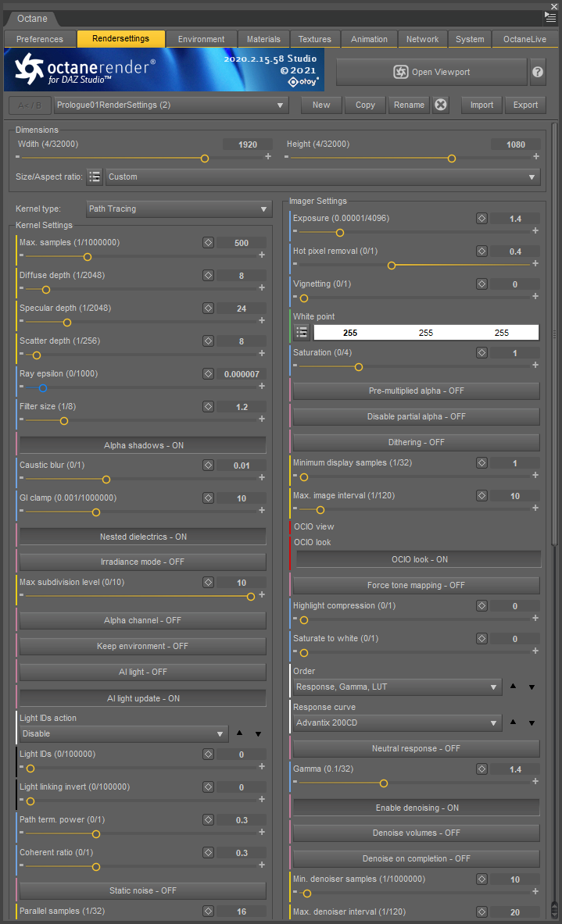Viewport: 562px width, 924px height.
Task: Click the Rename preset button
Action: pyautogui.click(x=409, y=105)
